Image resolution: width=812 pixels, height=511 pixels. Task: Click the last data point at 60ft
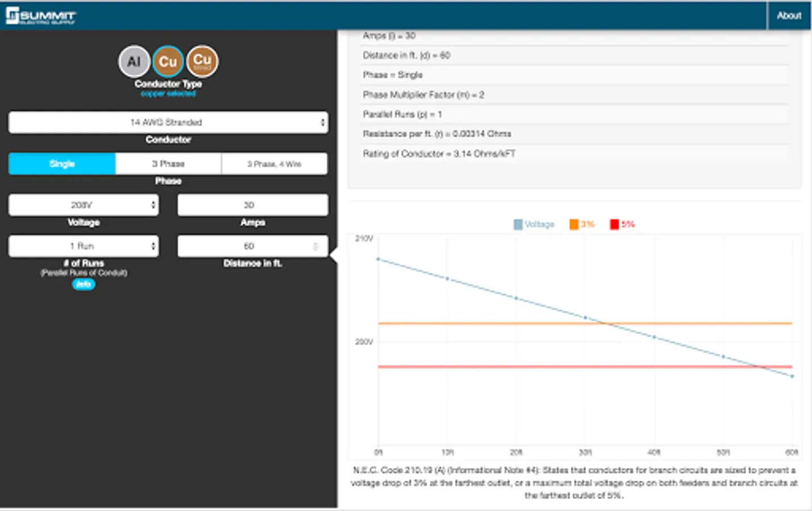793,376
